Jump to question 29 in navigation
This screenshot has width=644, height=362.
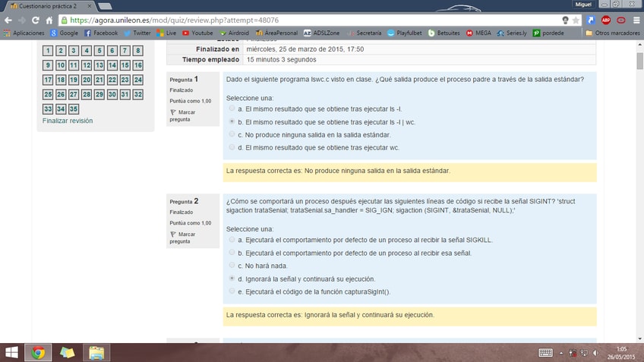pyautogui.click(x=99, y=94)
